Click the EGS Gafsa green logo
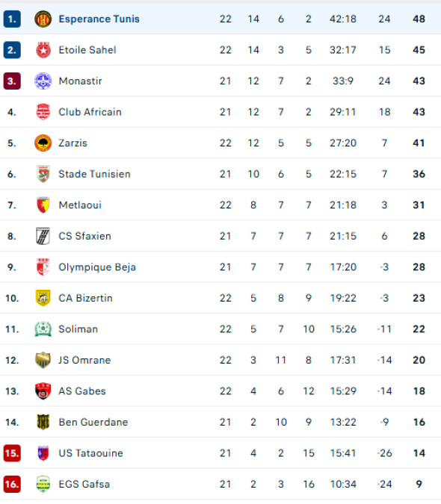Viewport: 441px width, 504px height. coord(43,484)
